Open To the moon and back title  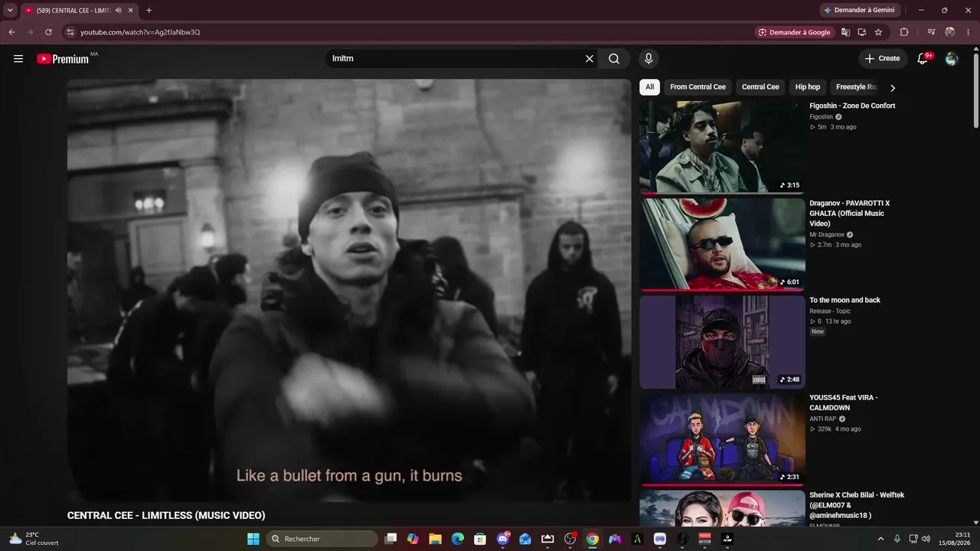(844, 300)
